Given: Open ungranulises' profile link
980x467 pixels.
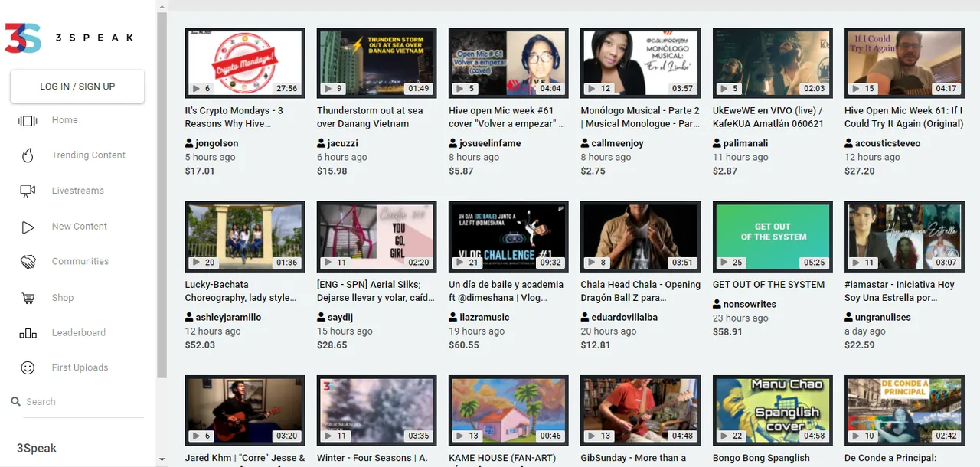Looking at the screenshot, I should pos(883,317).
